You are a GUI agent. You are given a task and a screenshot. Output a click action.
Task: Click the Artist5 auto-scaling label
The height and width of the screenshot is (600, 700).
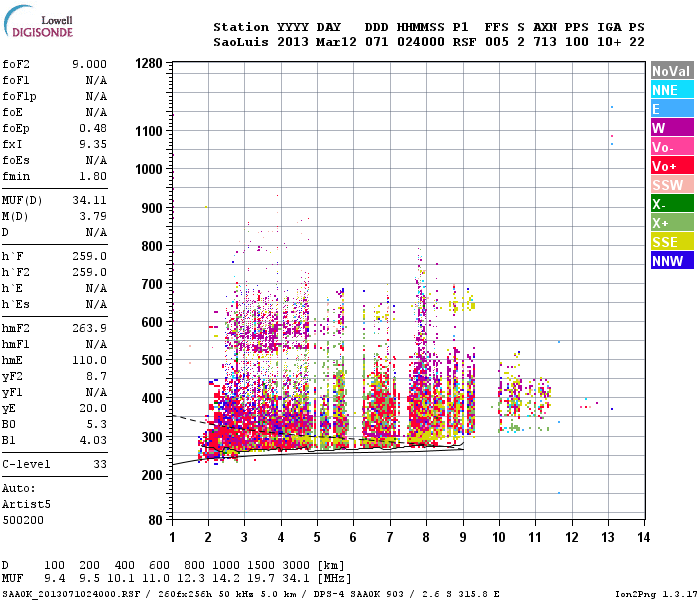26,504
